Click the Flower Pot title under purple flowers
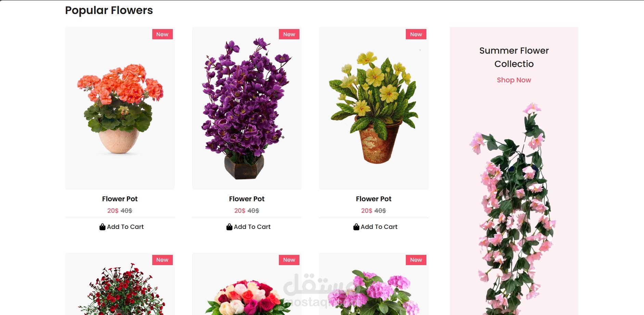644x315 pixels. tap(247, 199)
